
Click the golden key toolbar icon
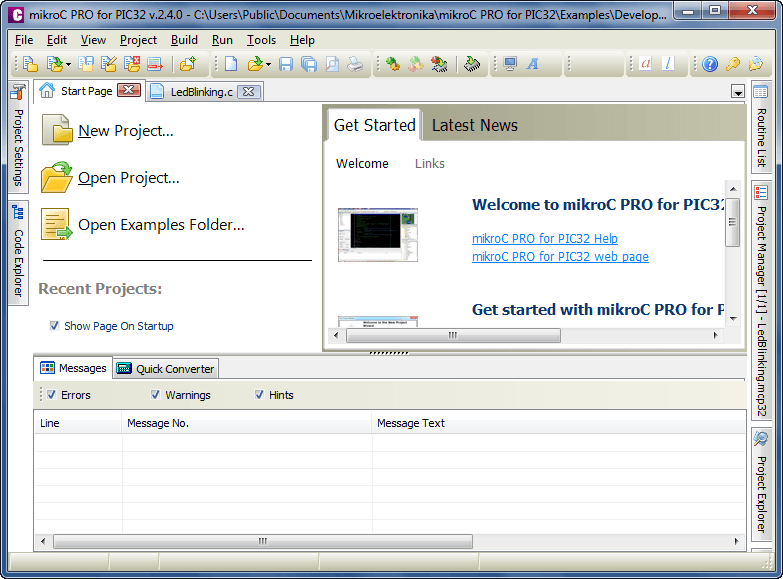[733, 64]
